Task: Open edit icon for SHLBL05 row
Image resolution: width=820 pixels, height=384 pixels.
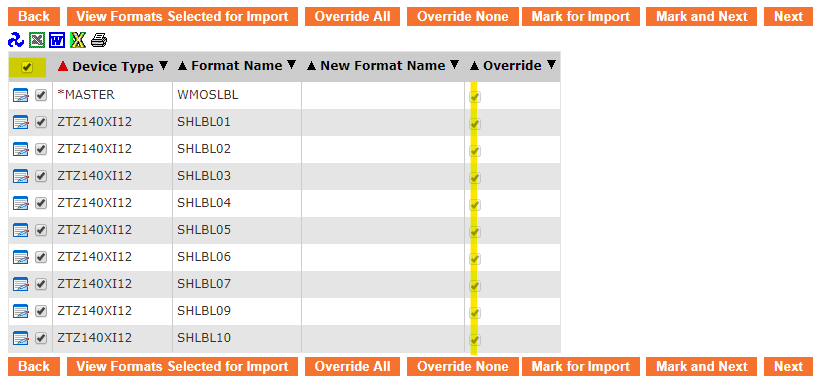Action: 20,231
